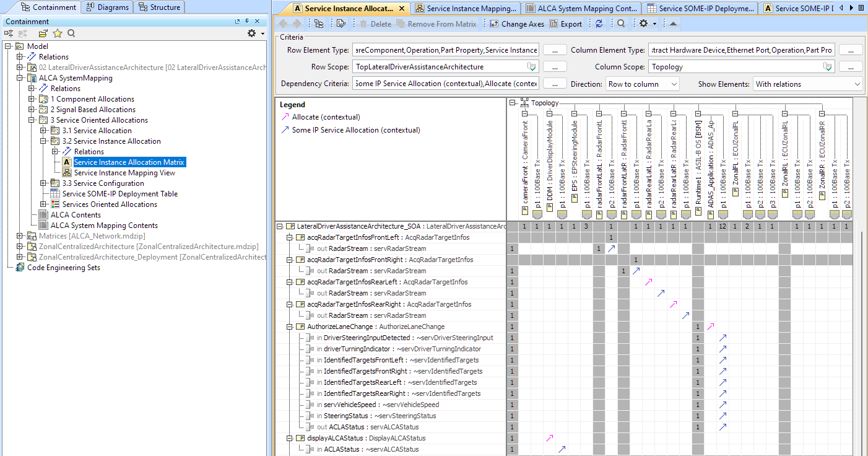This screenshot has width=868, height=456.
Task: Click the open folder icon in Containment toolbar
Action: 43,33
